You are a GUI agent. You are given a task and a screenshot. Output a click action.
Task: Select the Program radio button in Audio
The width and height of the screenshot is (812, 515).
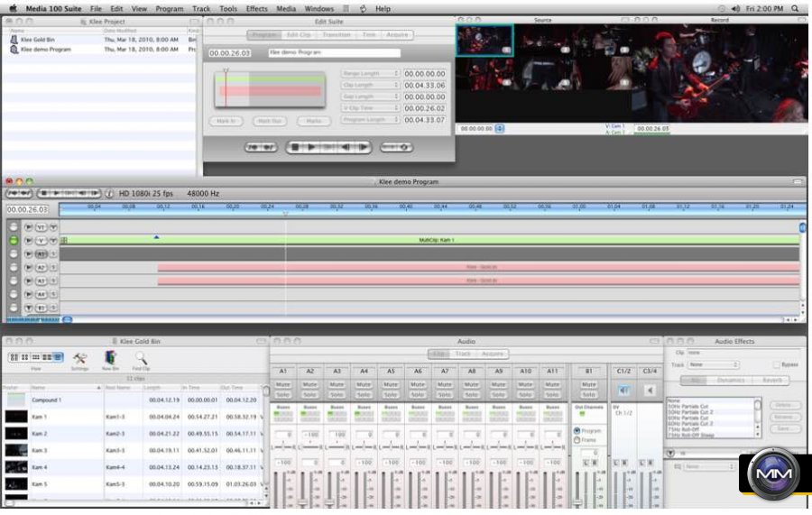coord(577,430)
